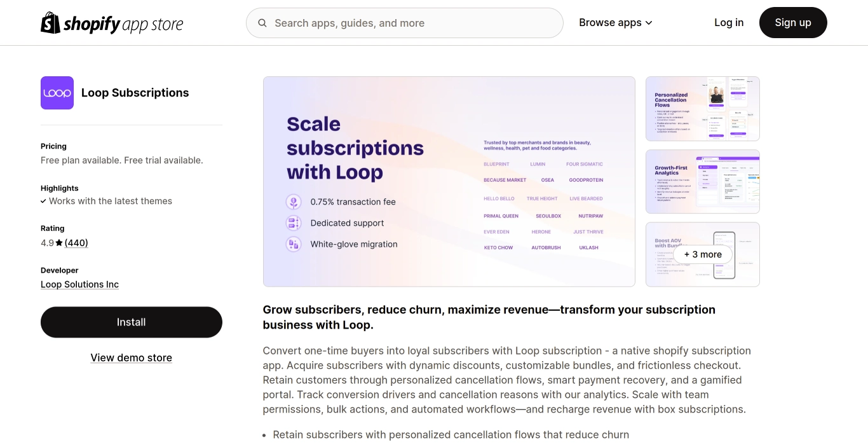
Task: Click the Loop Subscriptions app icon
Action: [x=57, y=93]
